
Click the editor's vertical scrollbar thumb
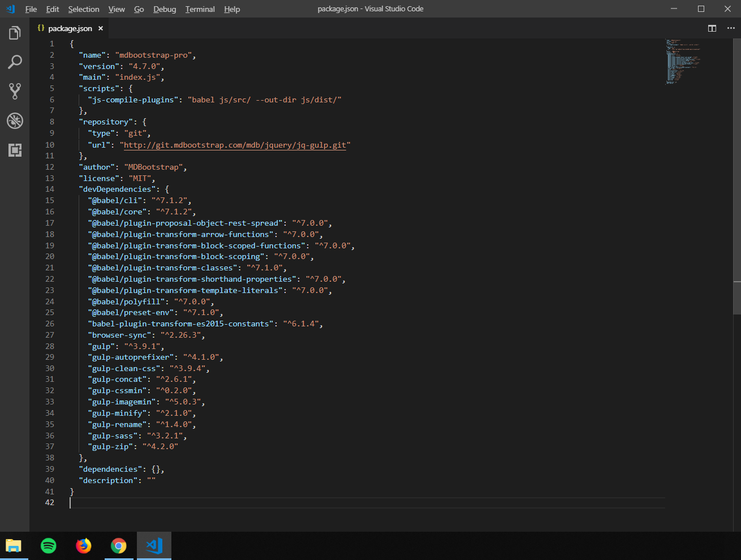tap(737, 175)
